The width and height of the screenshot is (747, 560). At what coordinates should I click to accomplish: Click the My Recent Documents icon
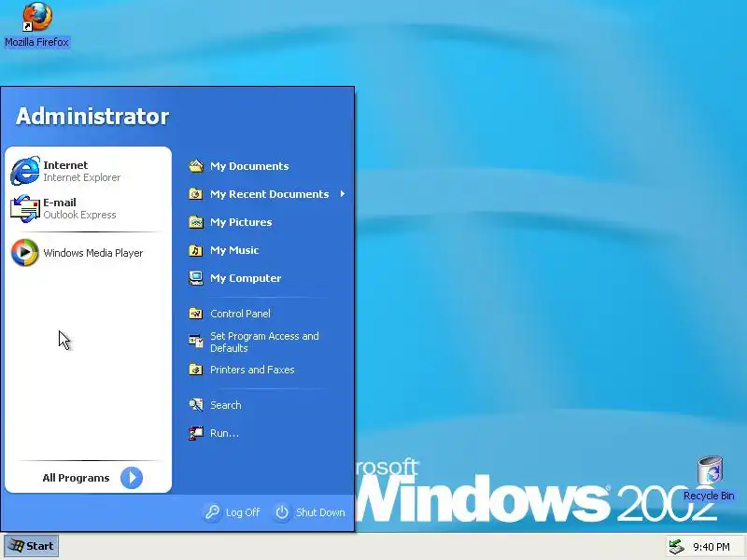coord(196,194)
